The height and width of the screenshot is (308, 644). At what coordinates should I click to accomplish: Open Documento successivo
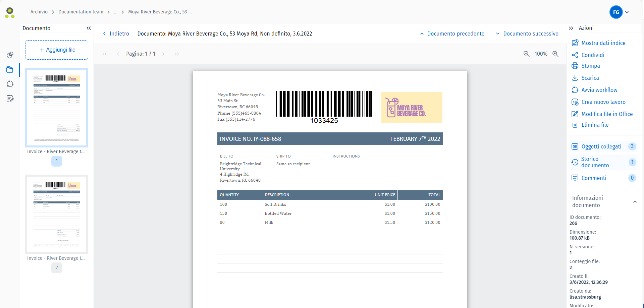tap(527, 34)
